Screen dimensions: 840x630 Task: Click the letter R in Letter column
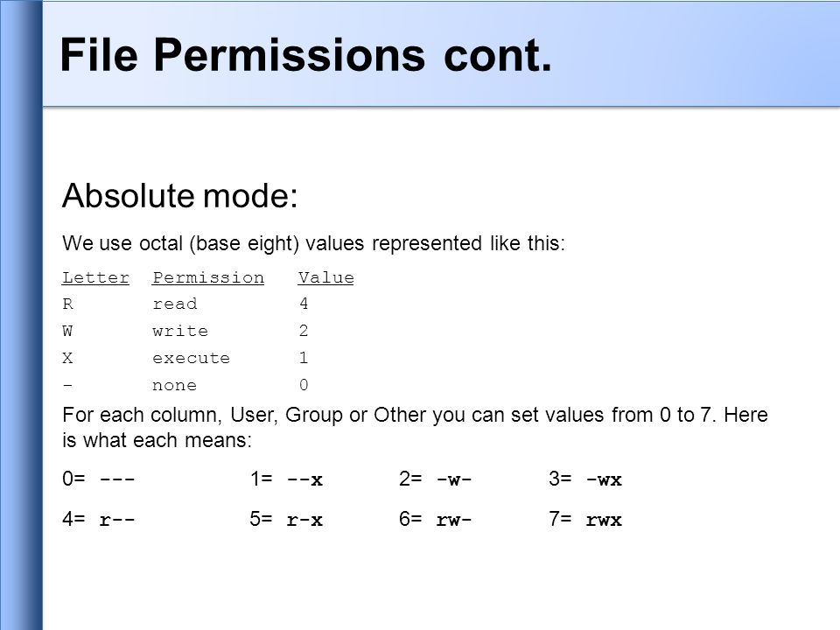click(x=67, y=304)
